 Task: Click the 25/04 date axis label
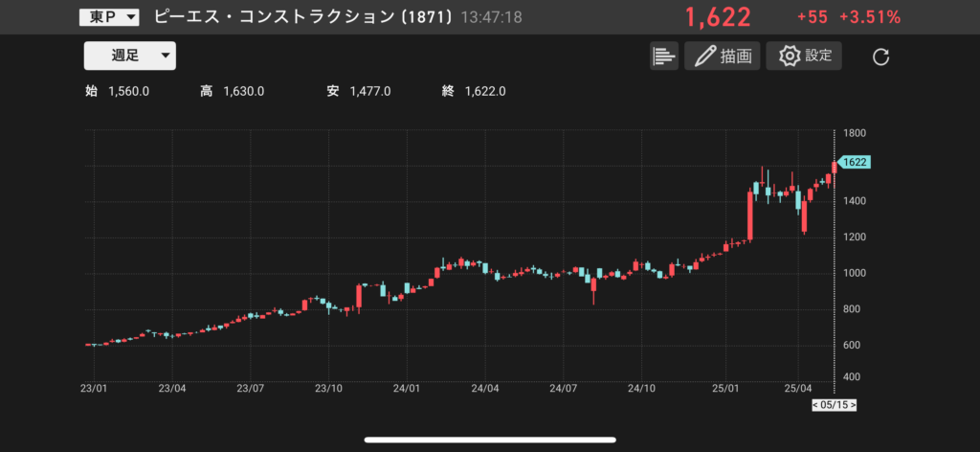[x=798, y=389]
